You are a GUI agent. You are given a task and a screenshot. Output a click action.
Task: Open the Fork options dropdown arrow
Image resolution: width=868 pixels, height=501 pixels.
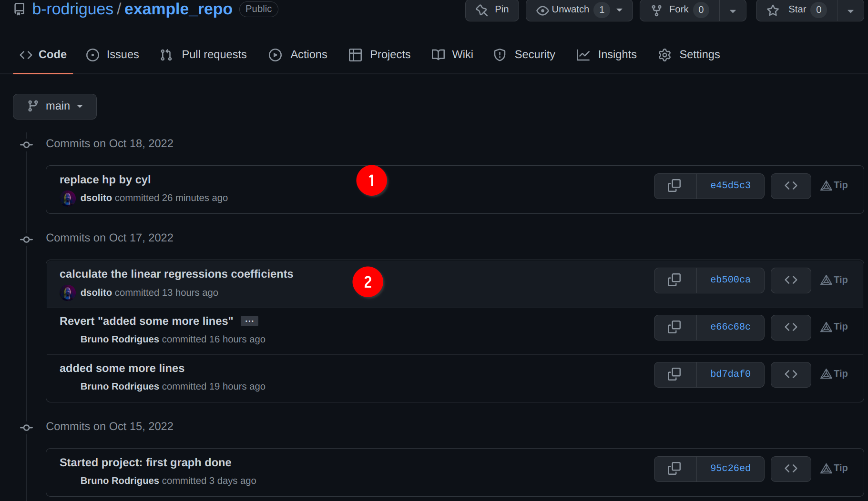[x=733, y=10]
